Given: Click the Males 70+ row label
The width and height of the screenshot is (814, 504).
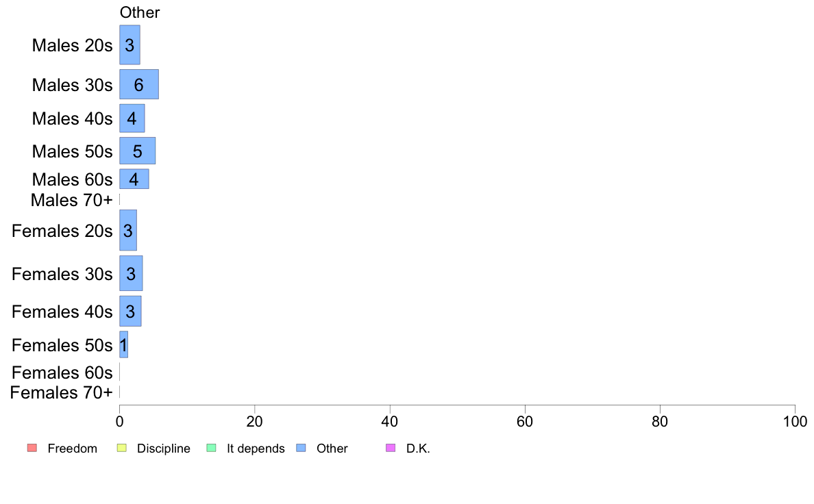Looking at the screenshot, I should [72, 200].
